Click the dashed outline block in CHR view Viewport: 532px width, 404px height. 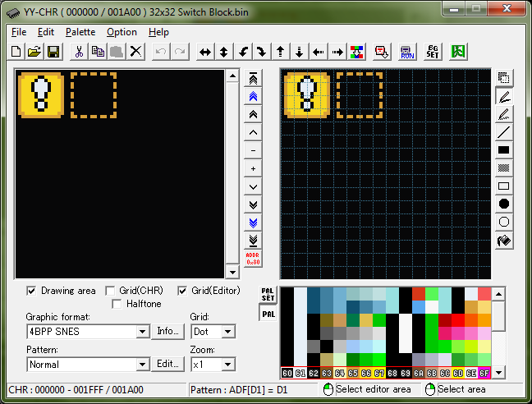click(94, 95)
